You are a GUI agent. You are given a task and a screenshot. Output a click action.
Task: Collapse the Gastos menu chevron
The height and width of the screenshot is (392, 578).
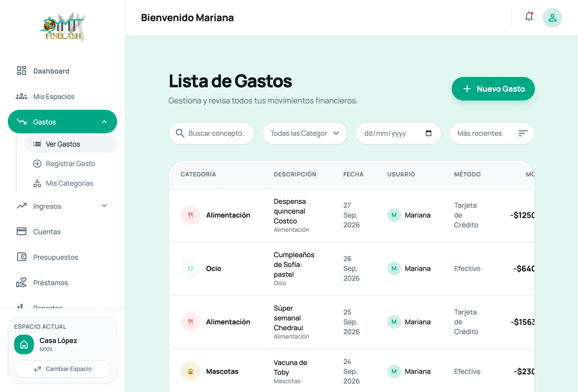tap(104, 122)
